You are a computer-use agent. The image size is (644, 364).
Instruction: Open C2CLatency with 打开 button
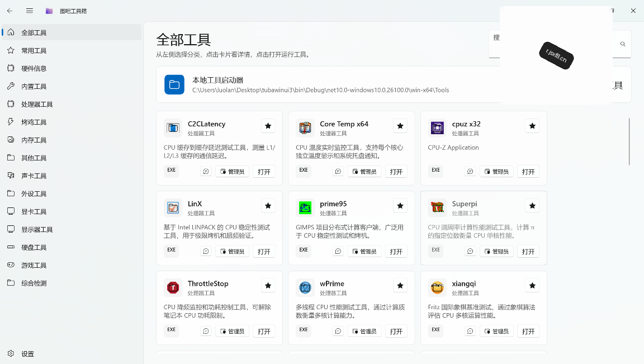click(264, 172)
